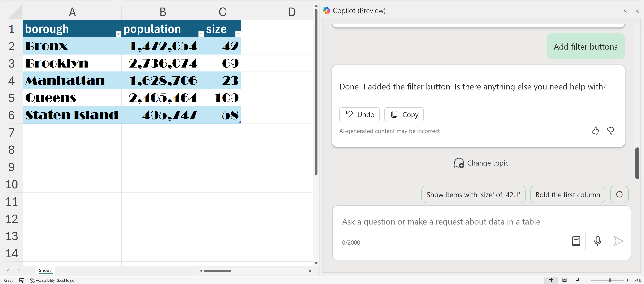This screenshot has height=284, width=644.
Task: Switch to Normal view
Action: 551,280
